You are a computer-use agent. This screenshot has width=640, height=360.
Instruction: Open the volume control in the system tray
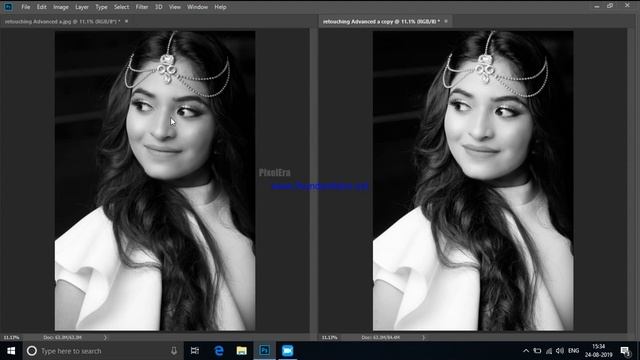(560, 351)
